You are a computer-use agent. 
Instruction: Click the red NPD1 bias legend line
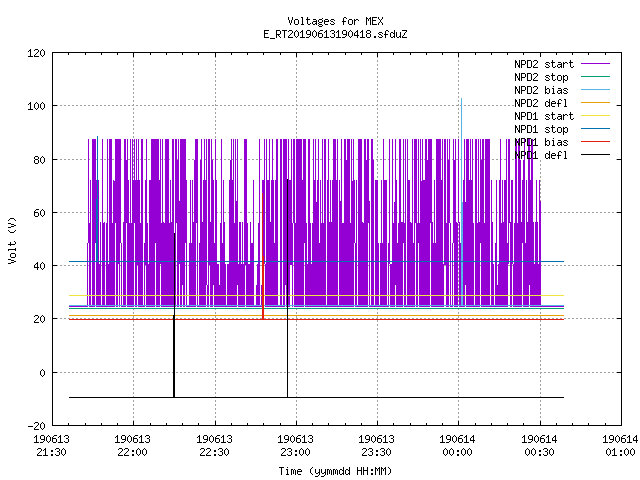[595, 142]
